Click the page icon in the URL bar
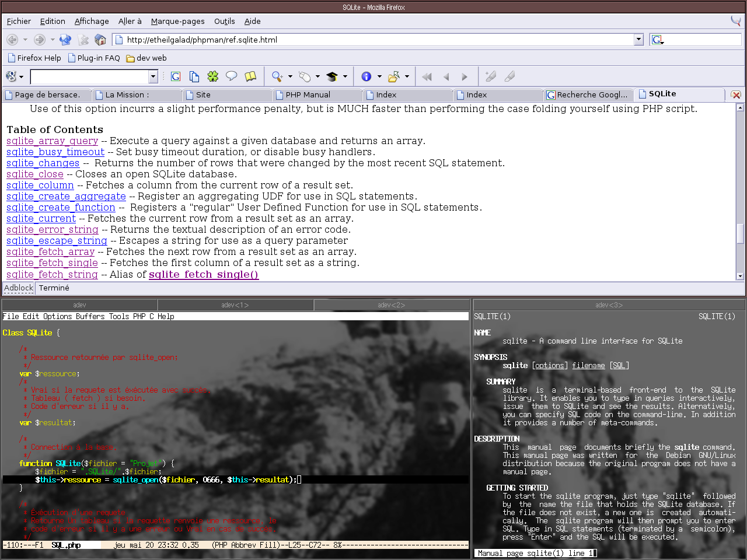This screenshot has height=560, width=747. point(119,40)
